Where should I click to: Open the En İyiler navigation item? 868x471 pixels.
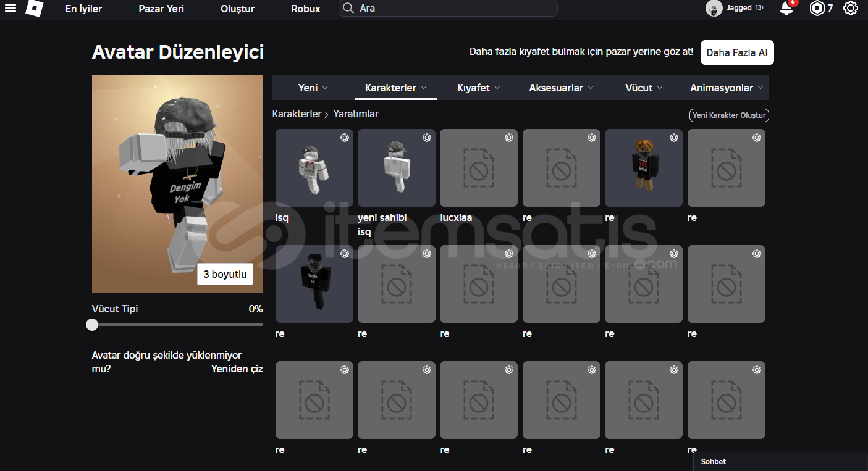pyautogui.click(x=83, y=9)
